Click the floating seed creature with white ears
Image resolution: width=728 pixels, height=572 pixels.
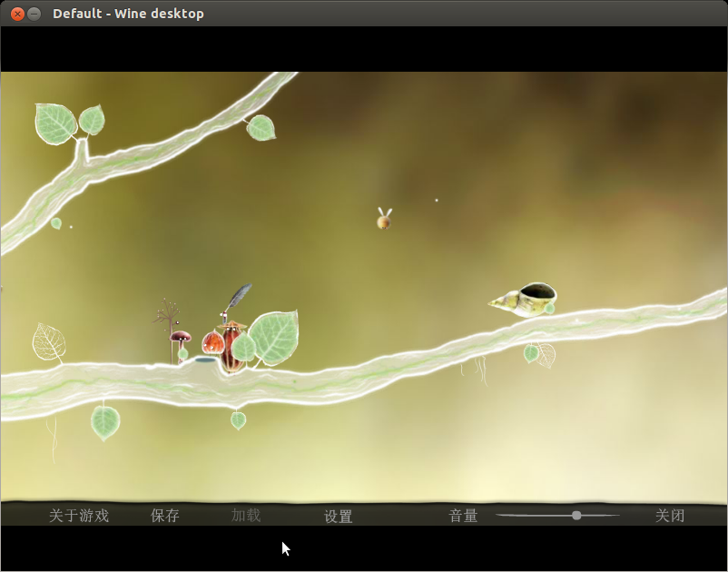(384, 219)
